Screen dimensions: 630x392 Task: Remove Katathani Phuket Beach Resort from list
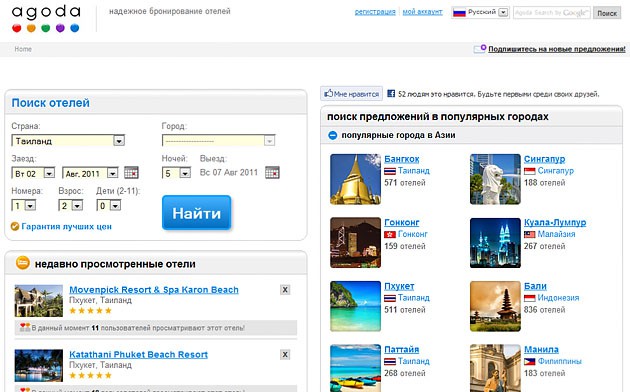(285, 354)
